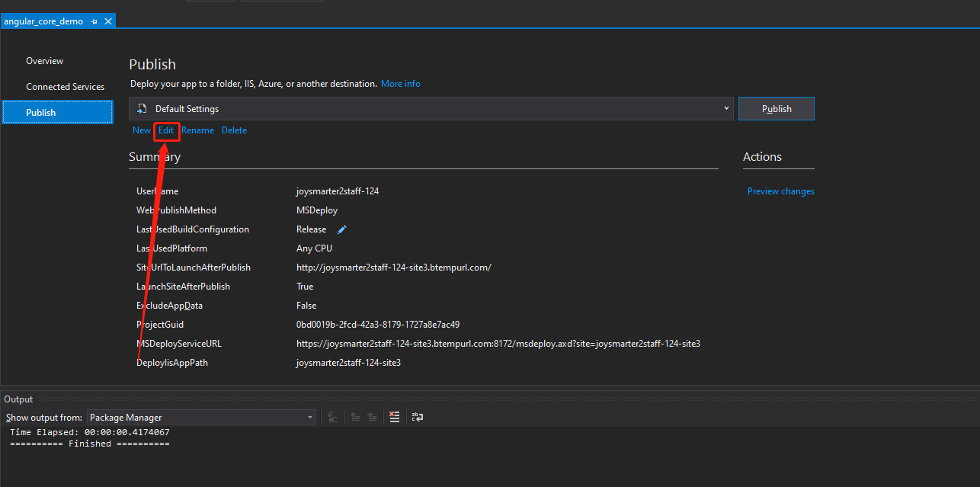Open the Show output from dropdown
The width and height of the screenshot is (980, 487).
click(200, 417)
